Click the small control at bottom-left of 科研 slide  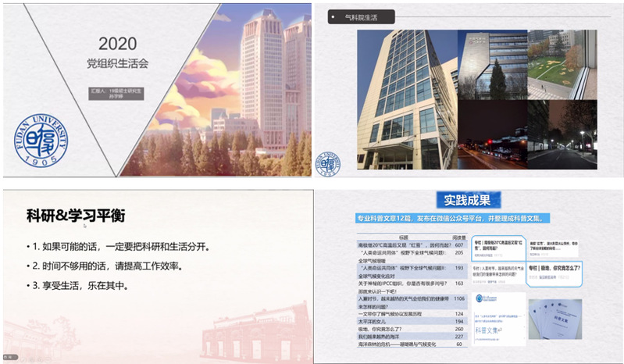pos(10,359)
